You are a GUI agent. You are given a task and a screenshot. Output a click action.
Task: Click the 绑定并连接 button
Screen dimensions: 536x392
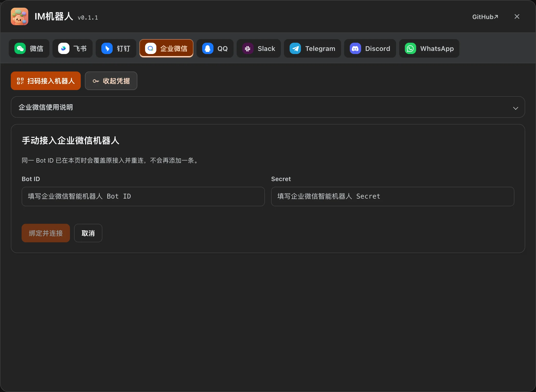46,233
